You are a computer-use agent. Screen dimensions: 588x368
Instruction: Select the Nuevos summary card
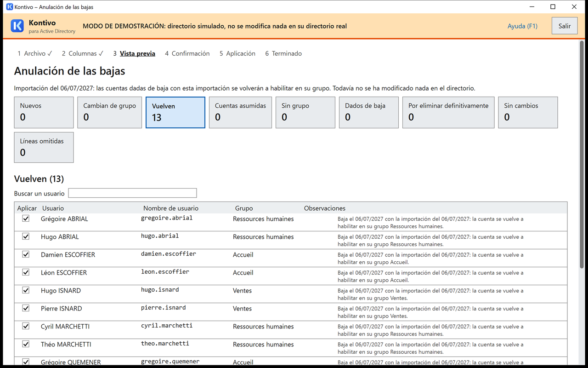[44, 112]
